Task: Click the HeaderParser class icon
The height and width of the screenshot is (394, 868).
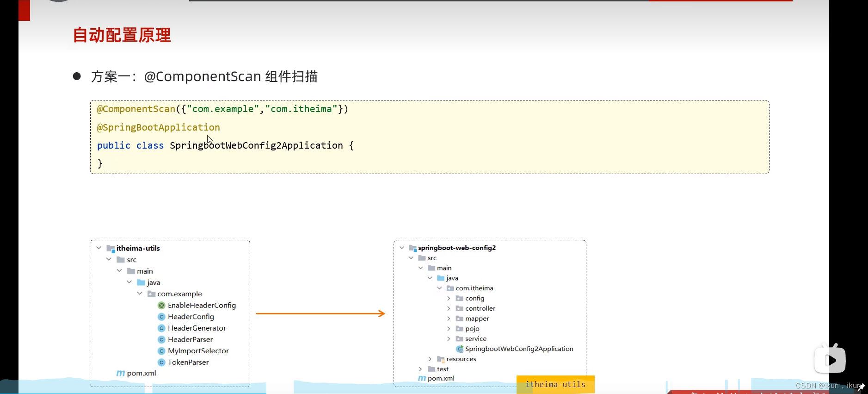Action: 161,339
